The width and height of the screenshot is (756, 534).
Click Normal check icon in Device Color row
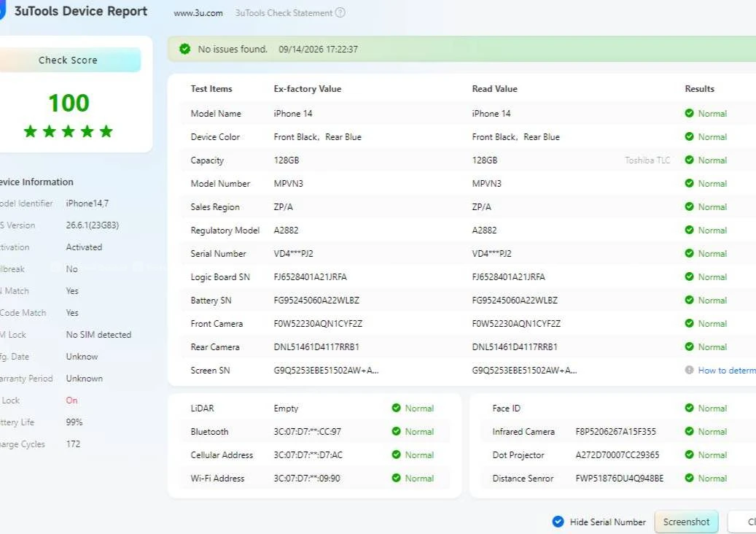pyautogui.click(x=689, y=136)
